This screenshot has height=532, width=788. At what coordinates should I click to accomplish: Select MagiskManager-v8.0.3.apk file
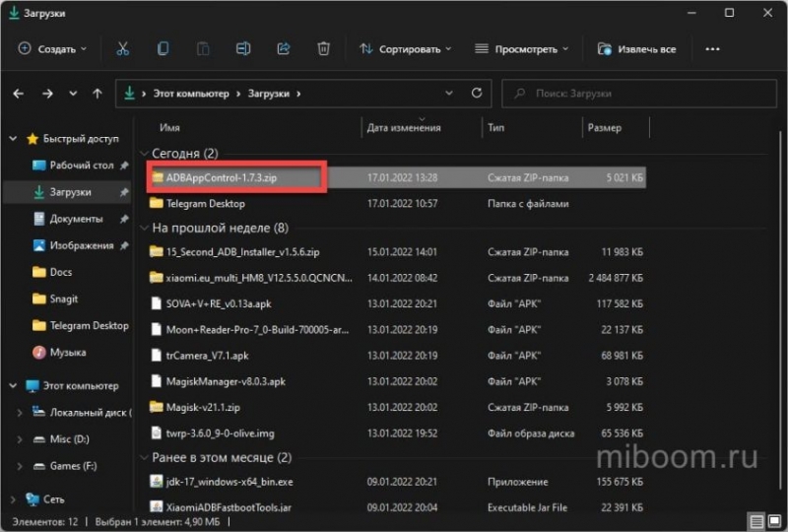coord(397,381)
